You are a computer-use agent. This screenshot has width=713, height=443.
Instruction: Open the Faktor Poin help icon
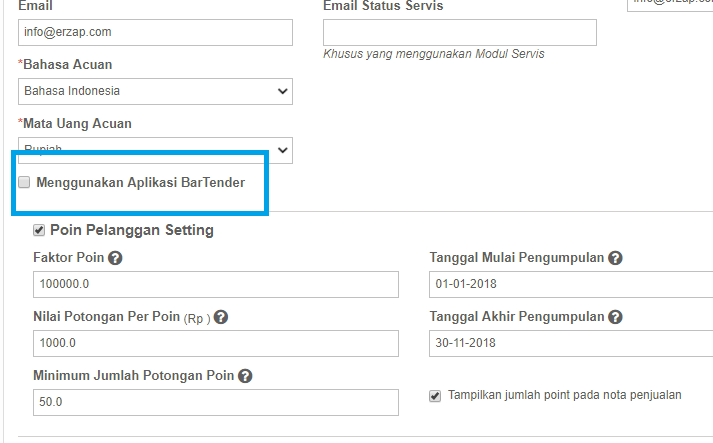coord(115,258)
